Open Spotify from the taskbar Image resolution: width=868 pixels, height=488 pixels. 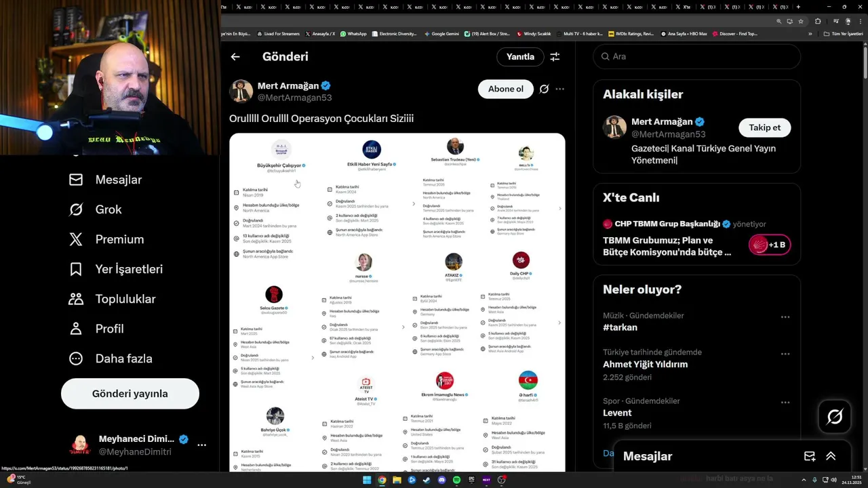(x=456, y=480)
